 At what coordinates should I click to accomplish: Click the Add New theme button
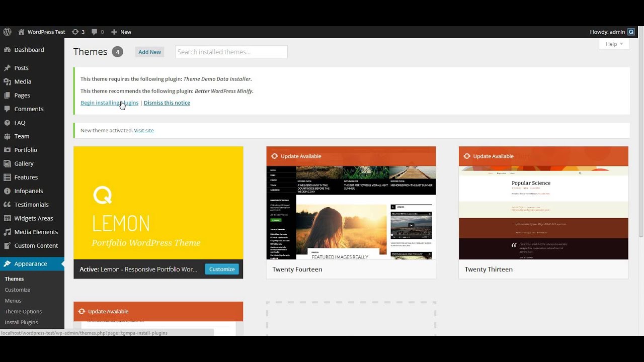coord(150,52)
